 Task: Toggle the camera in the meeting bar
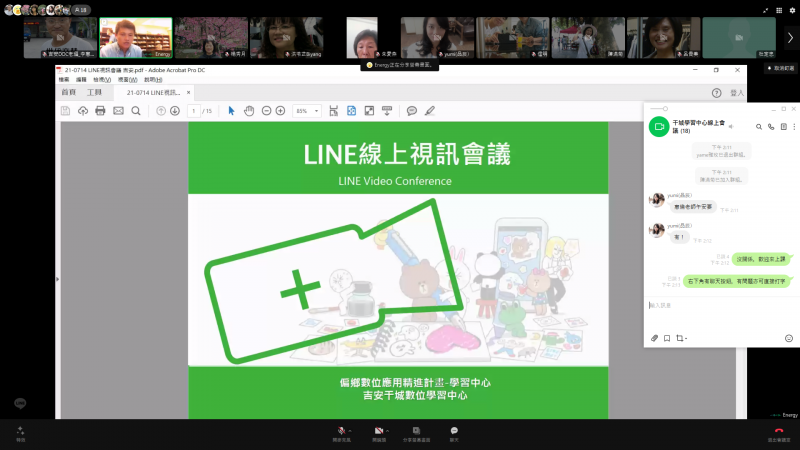[x=379, y=431]
